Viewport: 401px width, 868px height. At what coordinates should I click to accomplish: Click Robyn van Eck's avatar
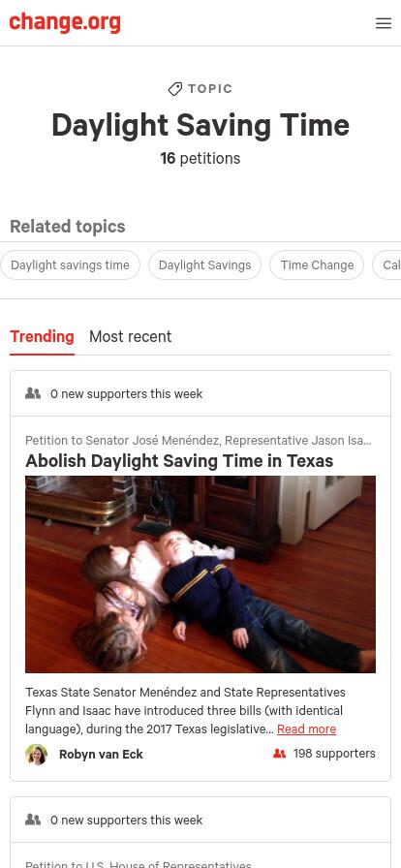(36, 754)
